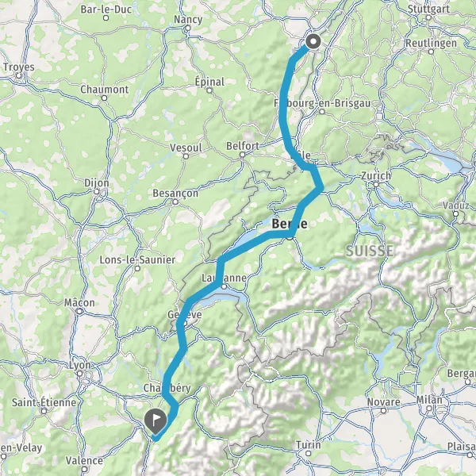Click the route start circle marker

313,41
